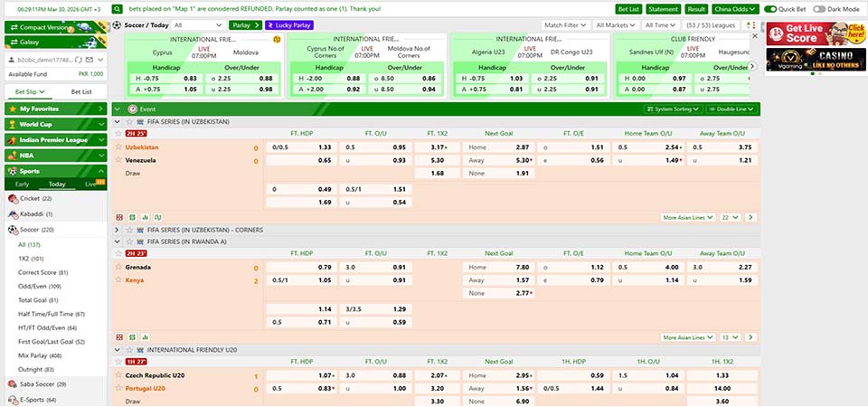868x407 pixels.
Task: Click the Event clock icon in green header
Action: coord(132,109)
